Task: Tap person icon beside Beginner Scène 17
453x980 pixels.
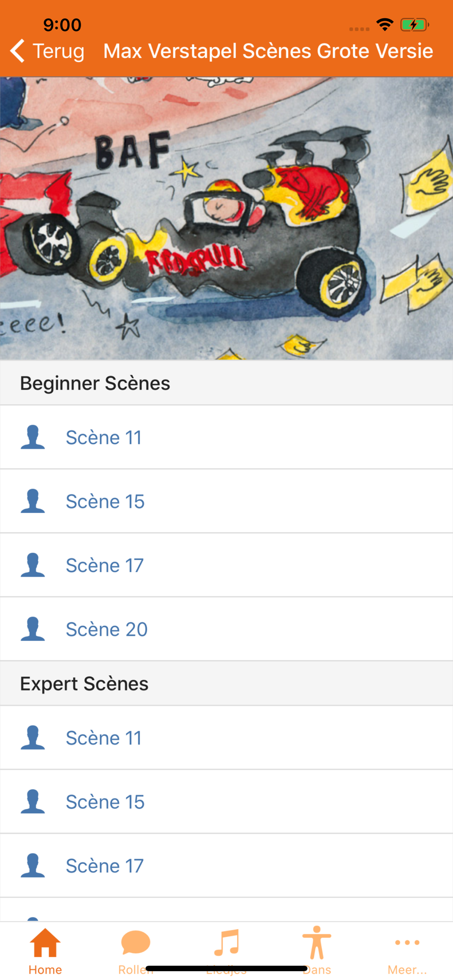Action: pyautogui.click(x=33, y=565)
